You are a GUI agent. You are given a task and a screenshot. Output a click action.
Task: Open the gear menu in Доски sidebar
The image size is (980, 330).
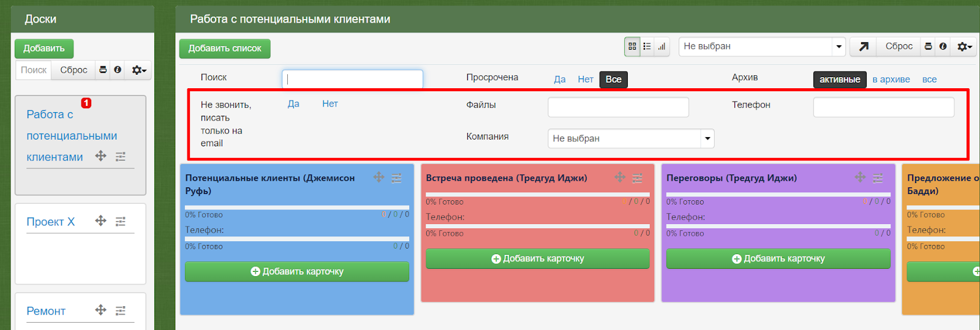[139, 70]
